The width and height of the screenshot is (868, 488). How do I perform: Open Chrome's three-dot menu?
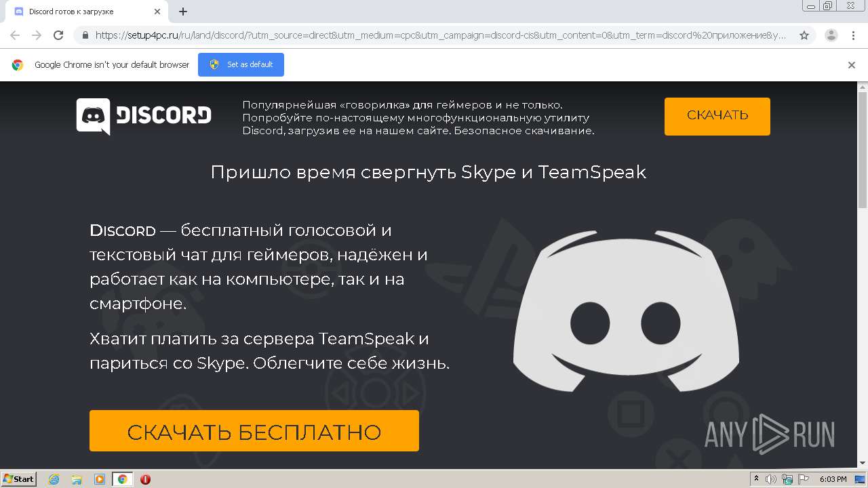point(853,35)
